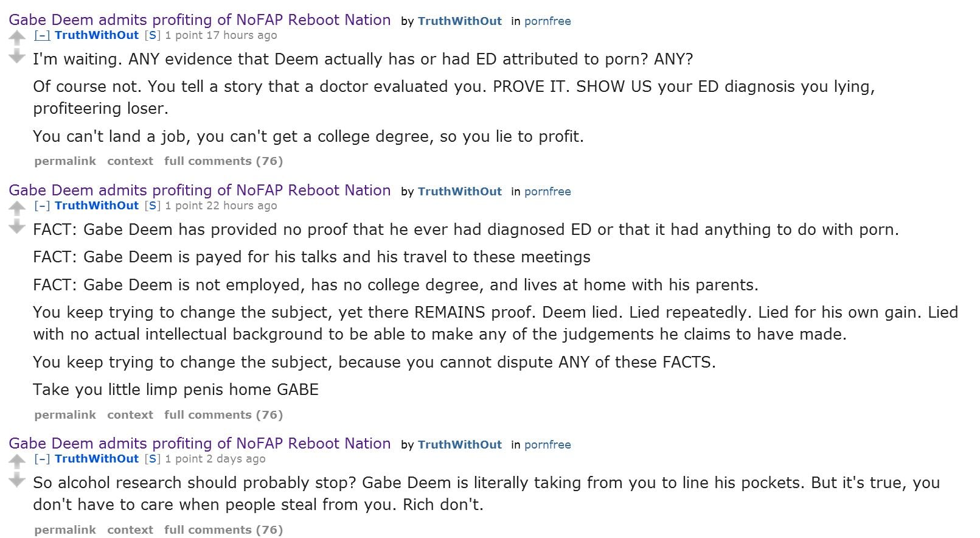980x538 pixels.
Task: Collapse the 22 hours ago comment
Action: (x=42, y=206)
